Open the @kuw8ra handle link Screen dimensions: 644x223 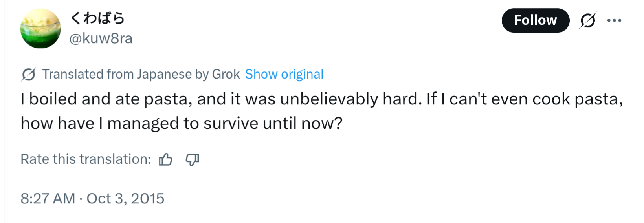pos(101,38)
